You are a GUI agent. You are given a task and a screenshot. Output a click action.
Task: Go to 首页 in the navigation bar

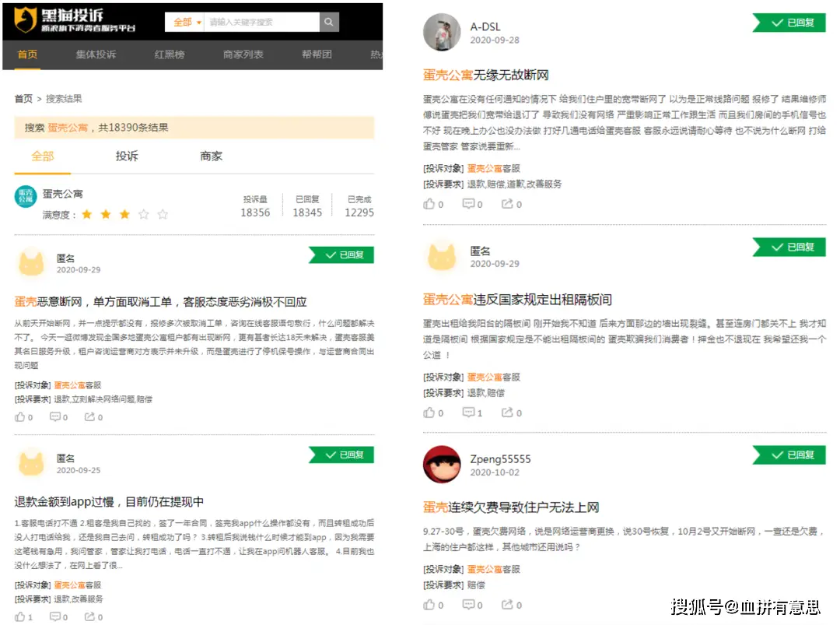click(27, 54)
